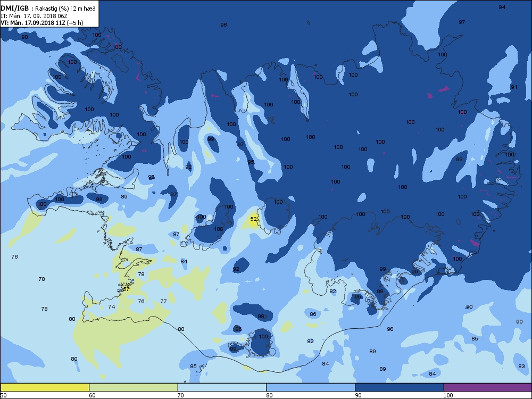
Task: Click the map value 94
Action: (502, 7)
